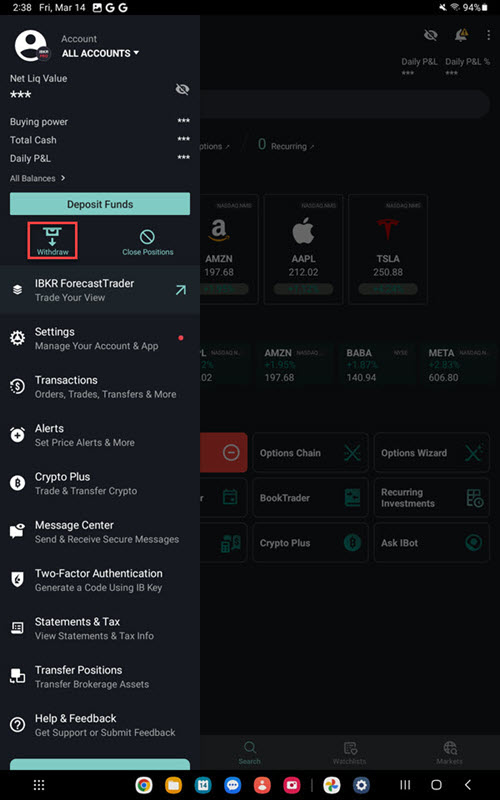Open the Android Settings taskbar icon
Image resolution: width=500 pixels, height=800 pixels.
coord(361,785)
